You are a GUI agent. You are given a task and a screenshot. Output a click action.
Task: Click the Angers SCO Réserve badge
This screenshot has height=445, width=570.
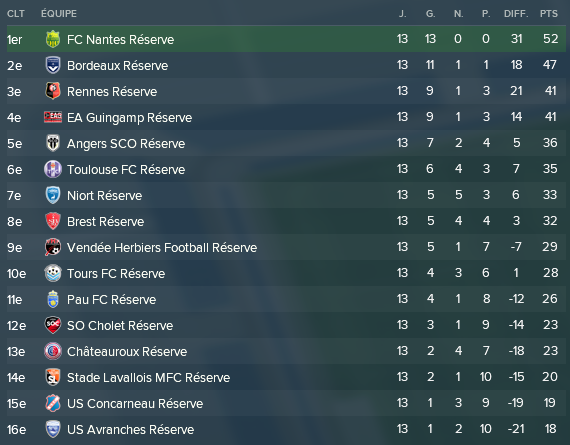point(53,143)
